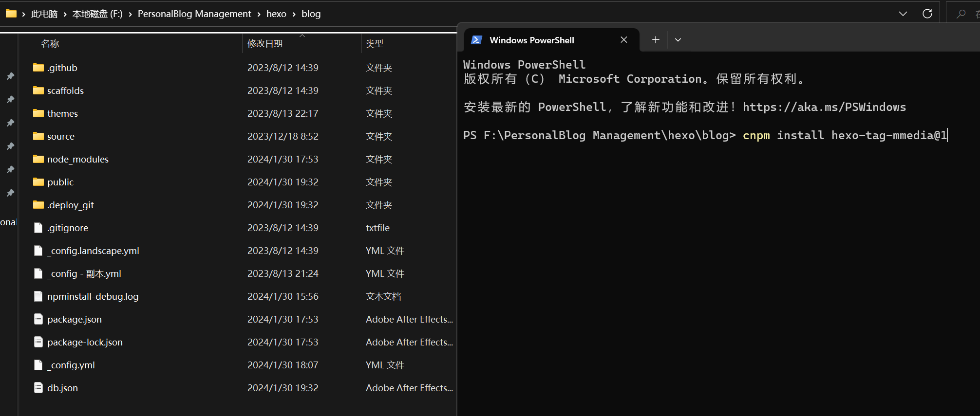
Task: Click the npminstall-debug.log file icon
Action: (38, 296)
